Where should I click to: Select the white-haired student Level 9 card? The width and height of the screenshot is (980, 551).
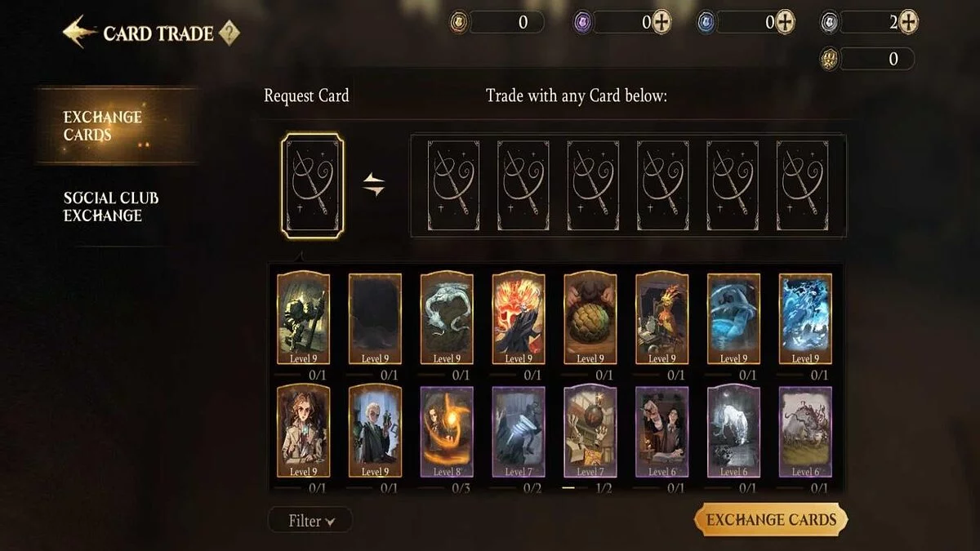click(x=375, y=432)
